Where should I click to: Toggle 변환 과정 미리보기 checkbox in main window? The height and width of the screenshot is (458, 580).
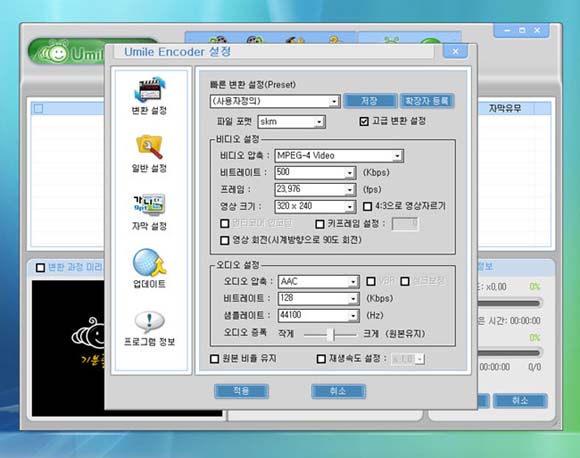pos(40,267)
